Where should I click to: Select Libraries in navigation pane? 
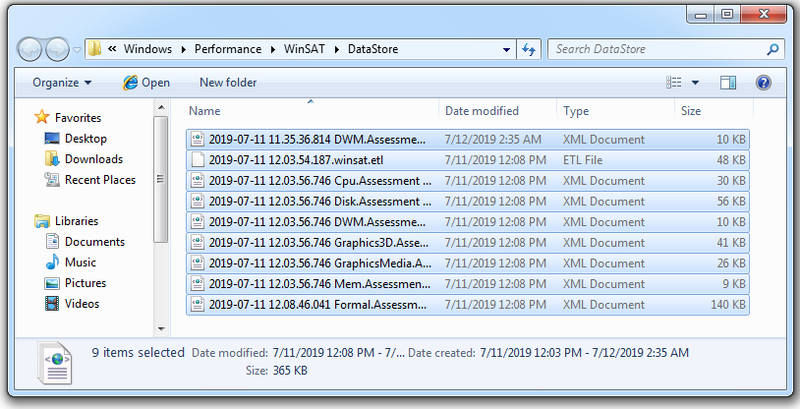(x=77, y=221)
